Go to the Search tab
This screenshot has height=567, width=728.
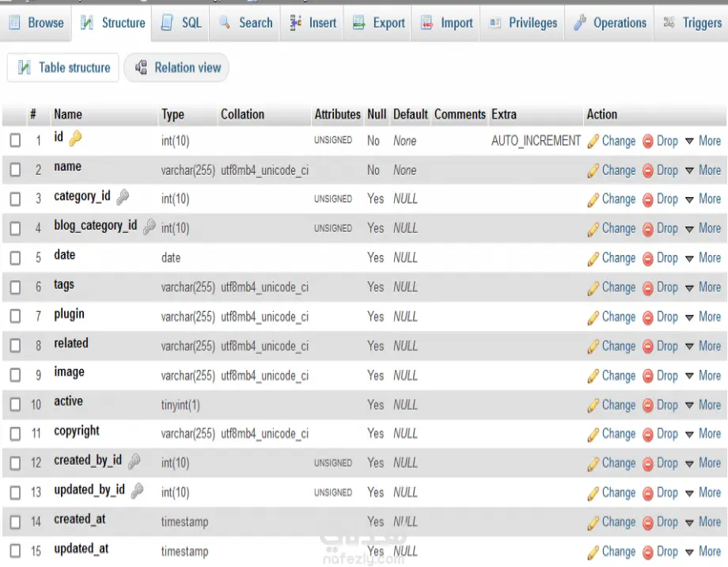tap(245, 22)
